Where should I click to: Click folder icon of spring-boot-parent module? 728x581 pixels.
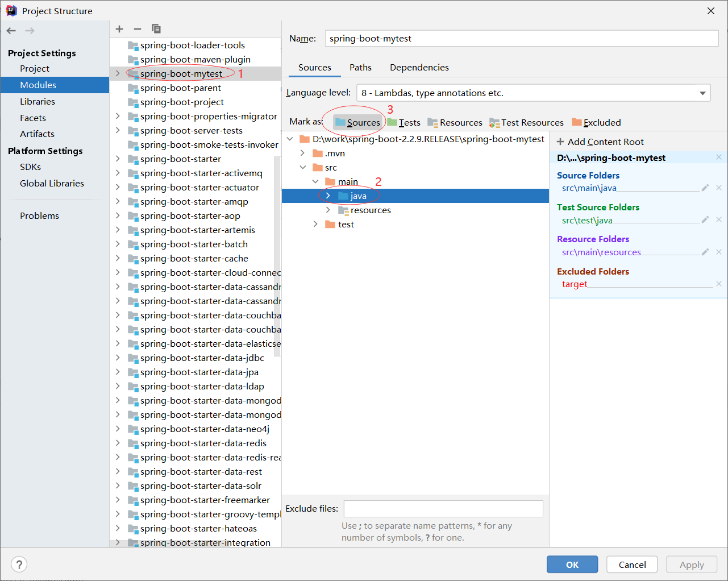pos(133,88)
